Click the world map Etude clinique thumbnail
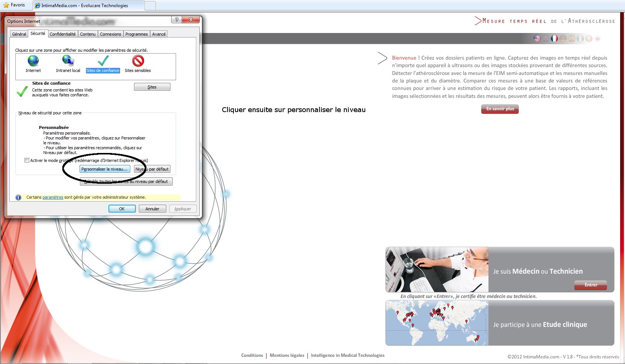This screenshot has height=364, width=625. coord(437,323)
